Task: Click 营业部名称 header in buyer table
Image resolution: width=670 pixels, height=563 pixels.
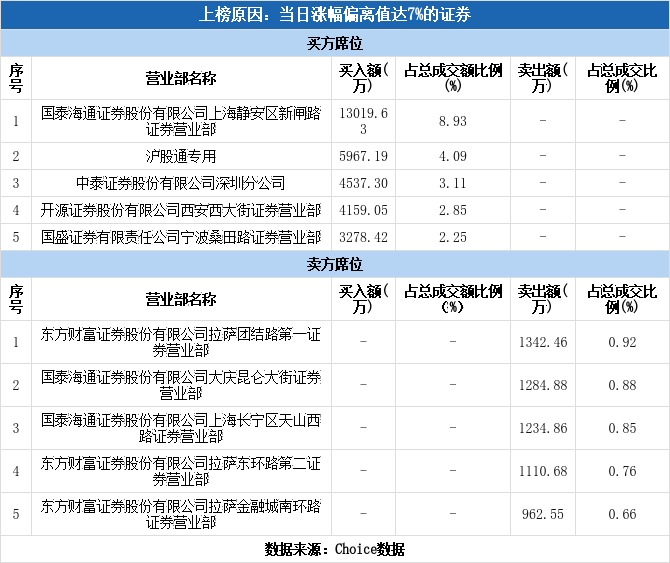Action: tap(181, 79)
